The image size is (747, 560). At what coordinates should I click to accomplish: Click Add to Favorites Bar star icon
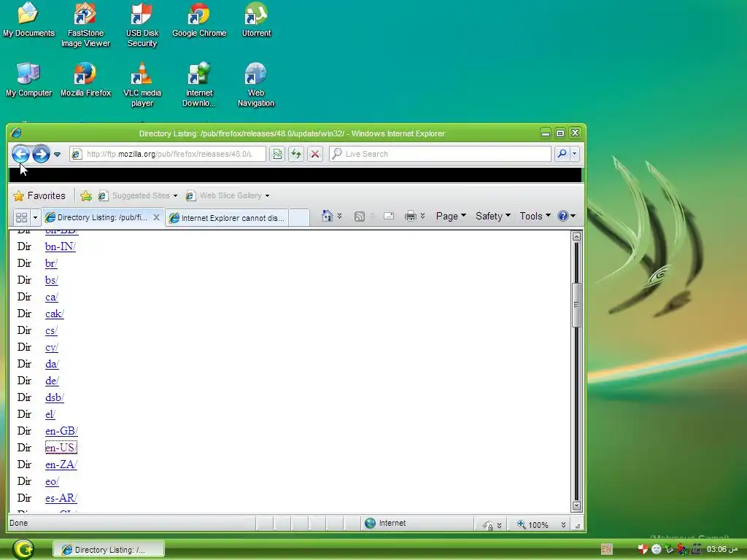point(86,195)
